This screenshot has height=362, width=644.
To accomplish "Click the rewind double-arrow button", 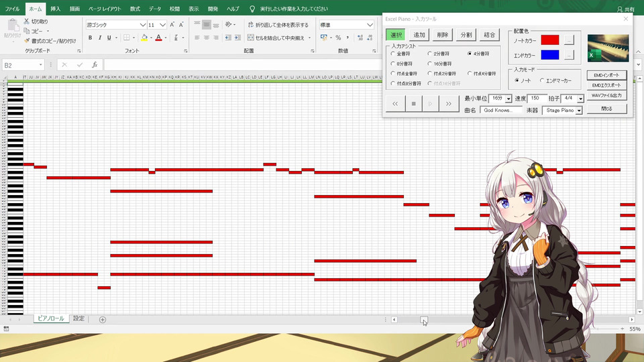I will tap(395, 104).
